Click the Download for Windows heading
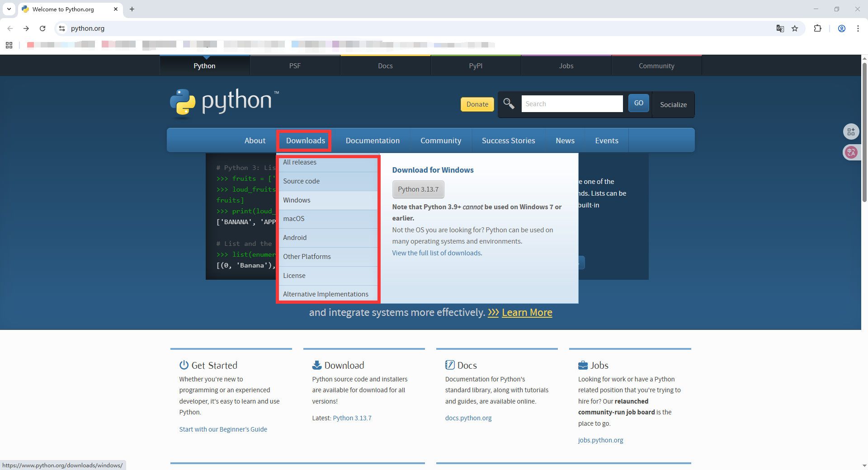This screenshot has height=470, width=868. (433, 170)
